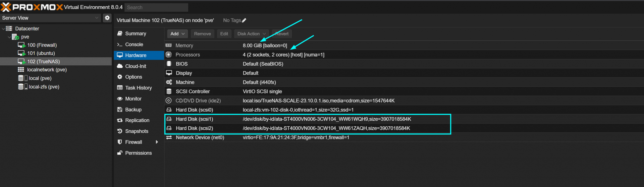
Task: Click the Proxmox logo
Action: 32,7
